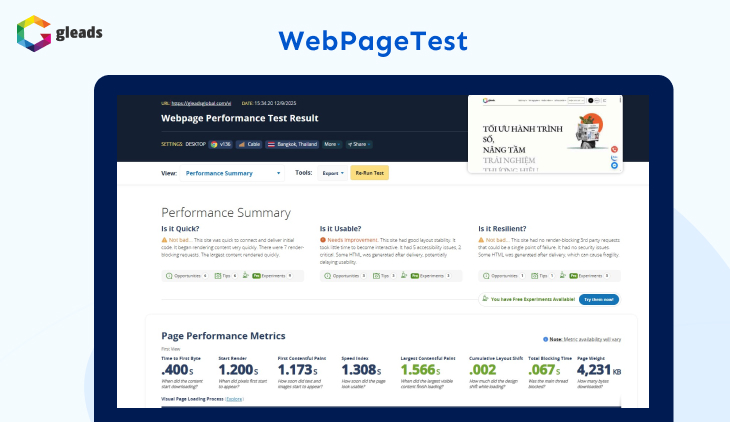Expand the More settings dropdown

pyautogui.click(x=331, y=144)
